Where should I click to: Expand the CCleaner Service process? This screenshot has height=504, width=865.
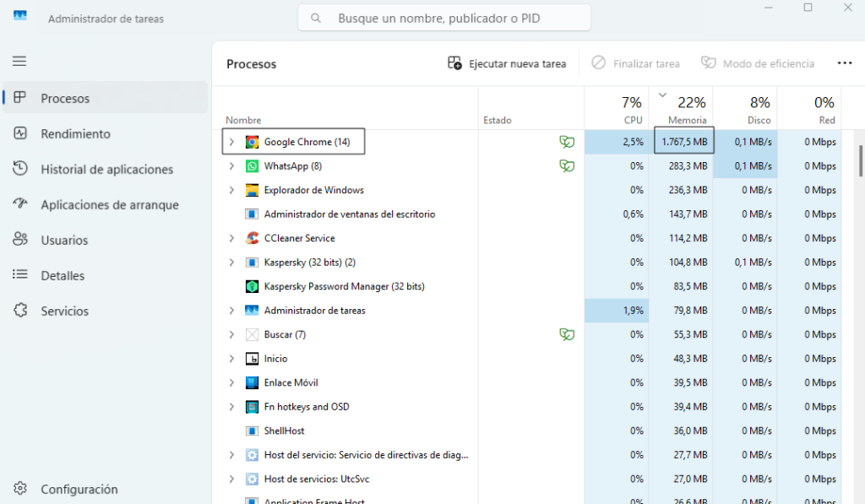(x=231, y=238)
